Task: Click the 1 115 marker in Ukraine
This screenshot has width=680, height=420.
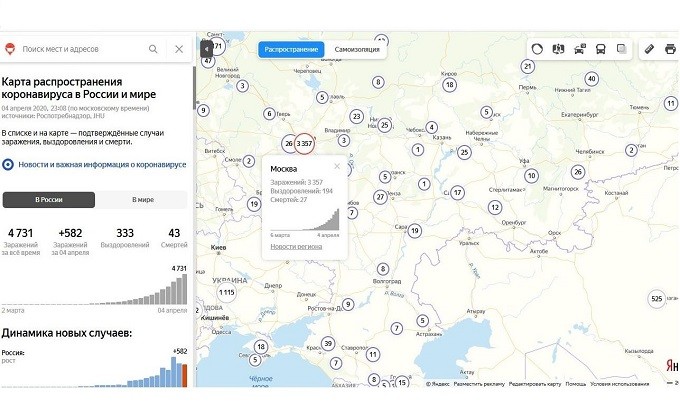Action: click(x=227, y=292)
